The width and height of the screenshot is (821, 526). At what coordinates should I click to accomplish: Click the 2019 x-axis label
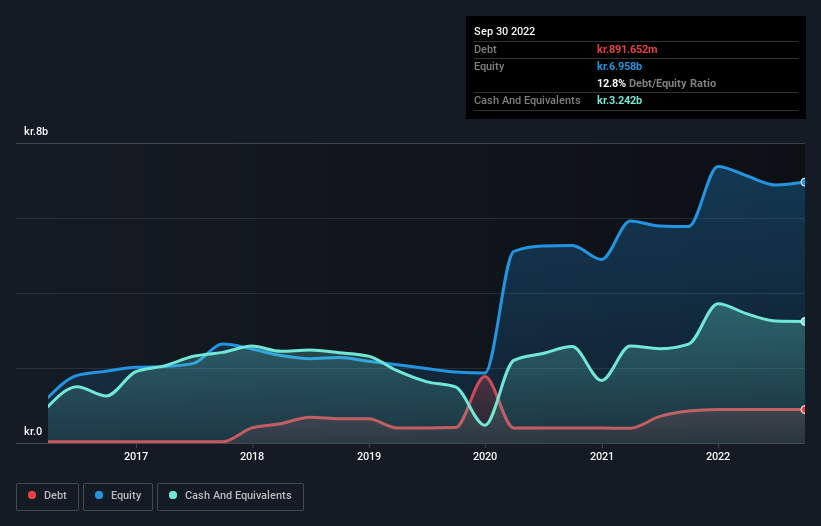pyautogui.click(x=369, y=456)
